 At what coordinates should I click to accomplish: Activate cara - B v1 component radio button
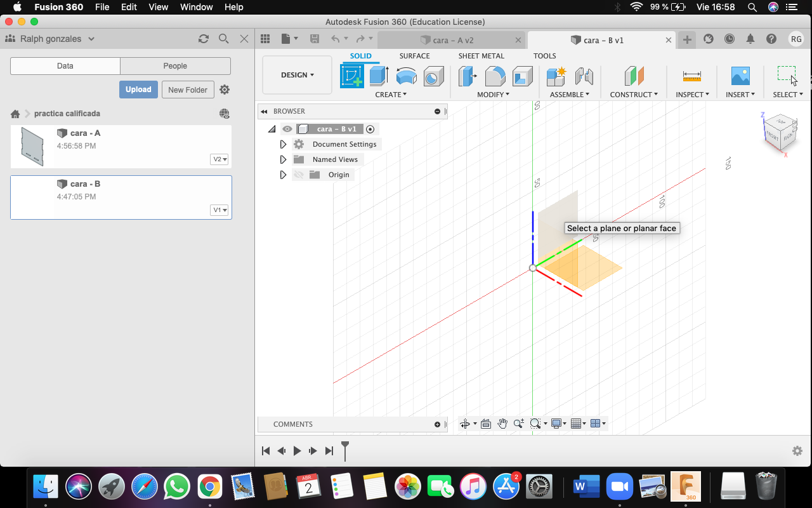tap(370, 129)
